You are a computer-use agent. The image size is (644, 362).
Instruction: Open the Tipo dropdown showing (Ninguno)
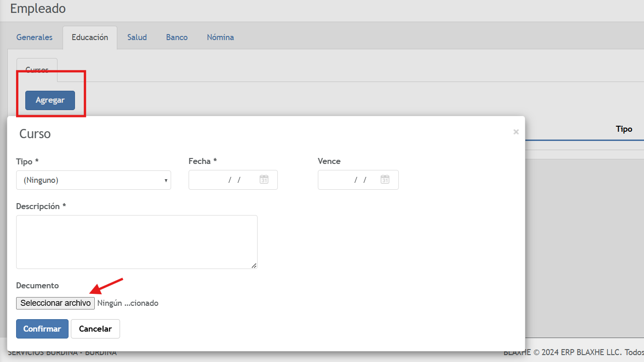tap(93, 180)
